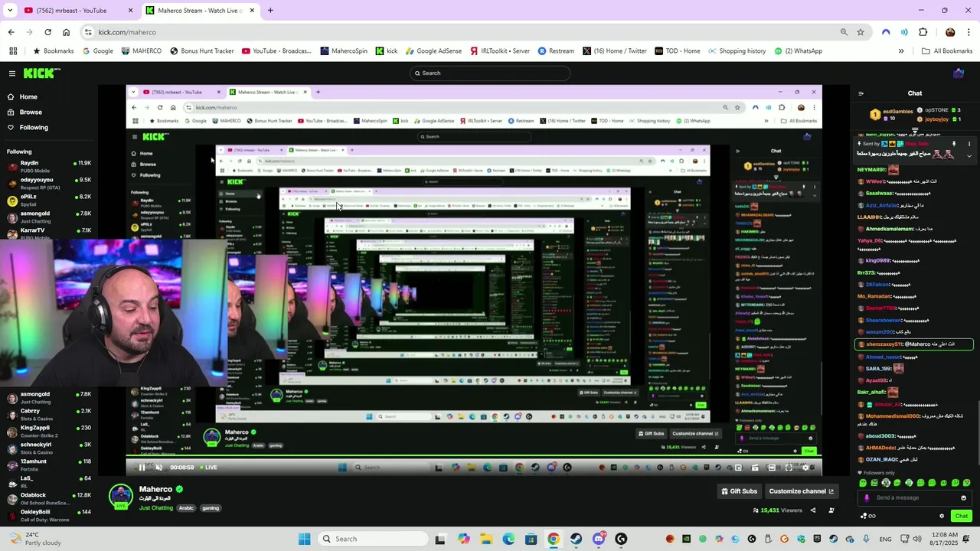Expand the gift leaderboard handle
This screenshot has height=551, width=980.
(915, 131)
